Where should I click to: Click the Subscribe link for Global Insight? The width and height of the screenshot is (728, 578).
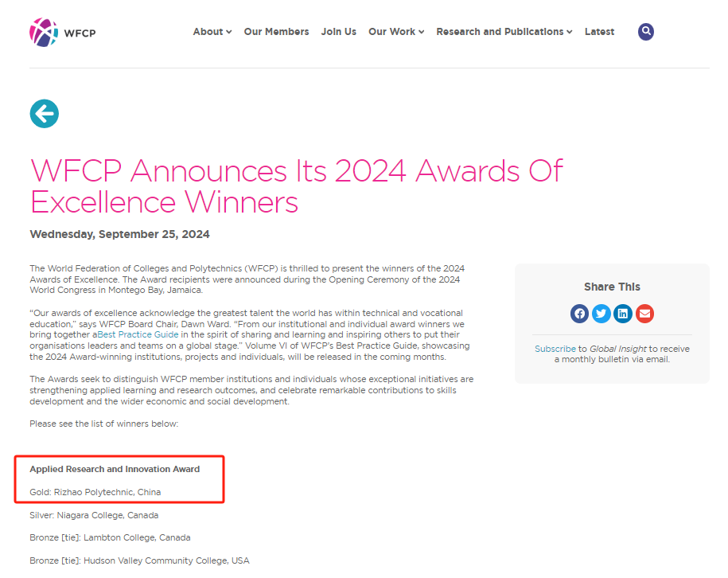point(555,349)
